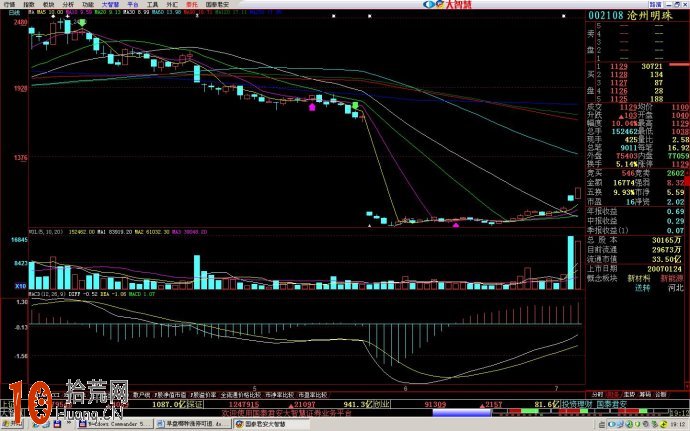Click the tallest cyan volume bar at right
Screen dimensions: 690x431
571,263
